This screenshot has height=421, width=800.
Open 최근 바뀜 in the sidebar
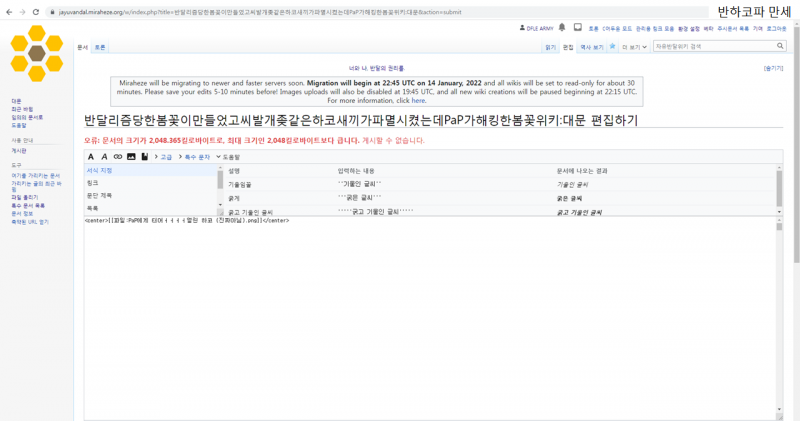pyautogui.click(x=22, y=109)
